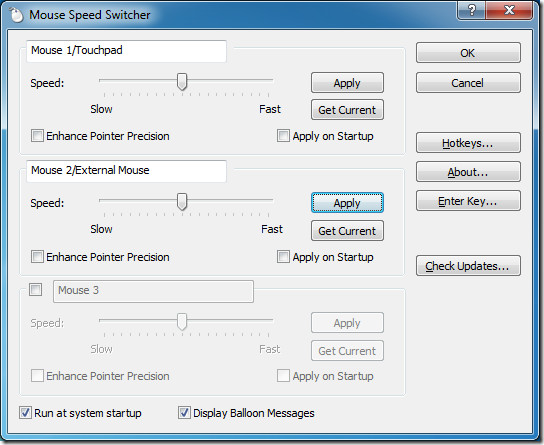Apply the Mouse 1/Touchpad speed setting
This screenshot has width=544, height=445.
pos(347,83)
